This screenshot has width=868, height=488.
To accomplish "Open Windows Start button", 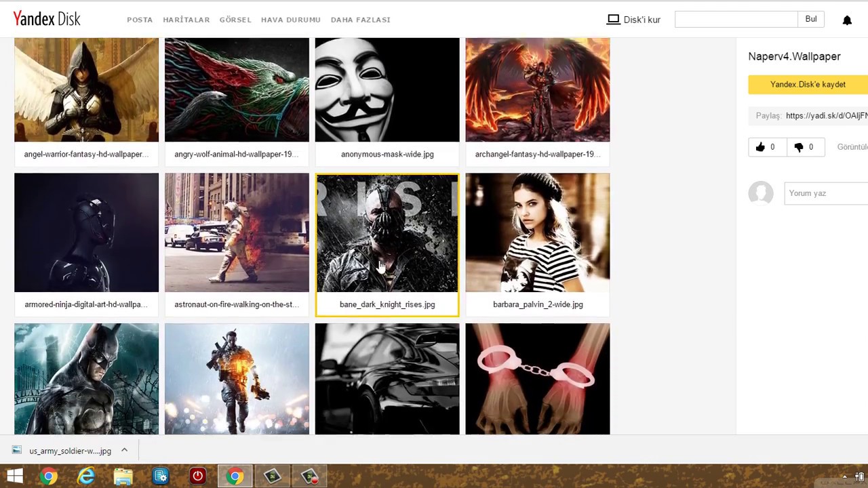I will 14,476.
